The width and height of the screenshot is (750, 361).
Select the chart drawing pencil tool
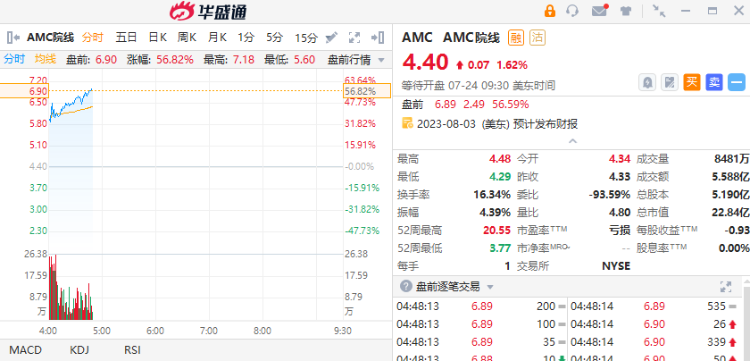point(331,37)
